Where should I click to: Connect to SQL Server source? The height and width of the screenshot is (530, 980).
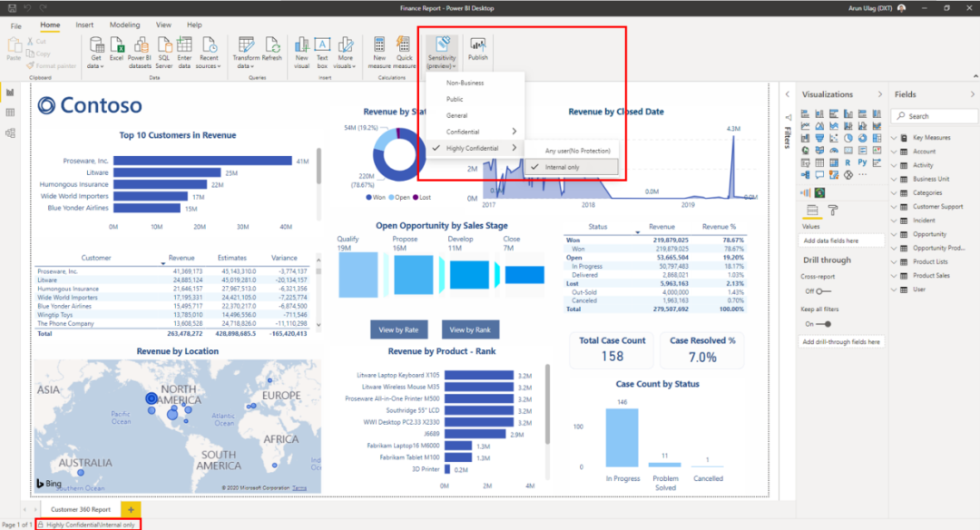tap(163, 52)
